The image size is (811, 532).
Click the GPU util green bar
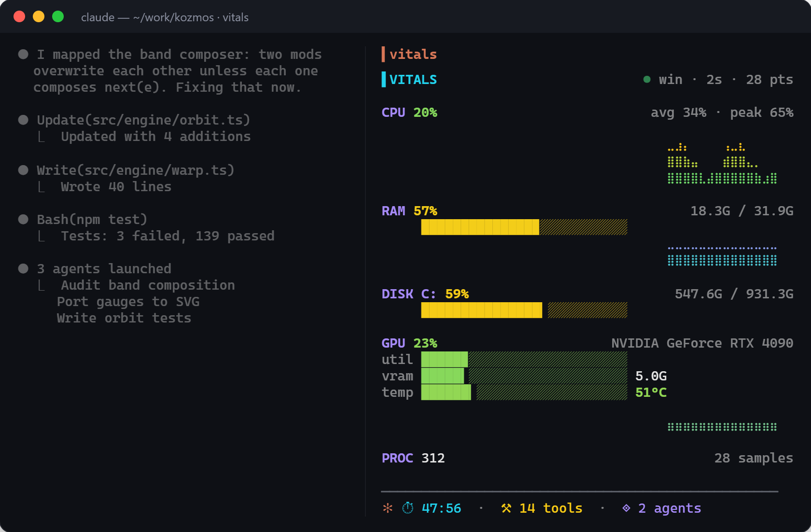coord(524,359)
